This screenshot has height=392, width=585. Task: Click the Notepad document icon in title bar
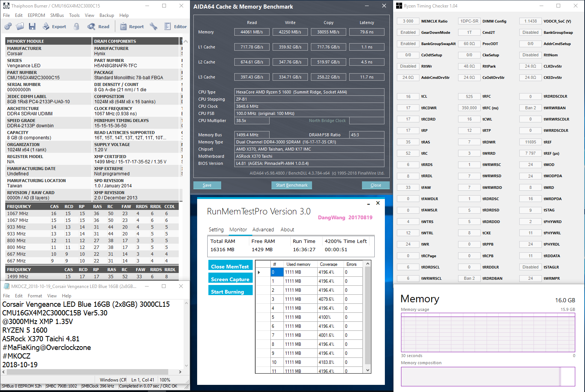point(6,286)
